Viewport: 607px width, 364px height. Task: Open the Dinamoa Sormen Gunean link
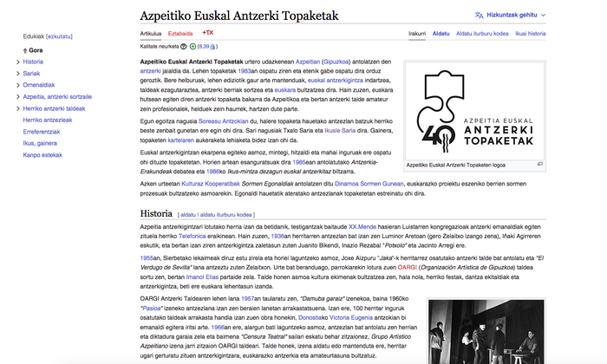point(369,184)
